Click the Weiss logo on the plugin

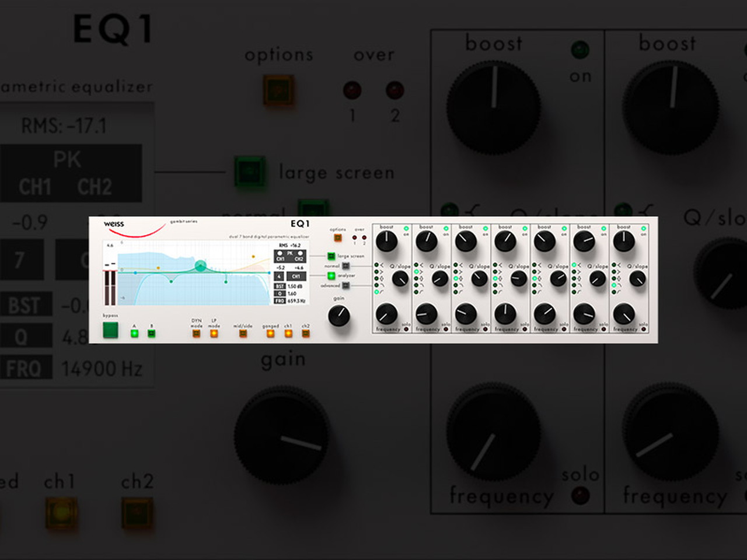(114, 224)
